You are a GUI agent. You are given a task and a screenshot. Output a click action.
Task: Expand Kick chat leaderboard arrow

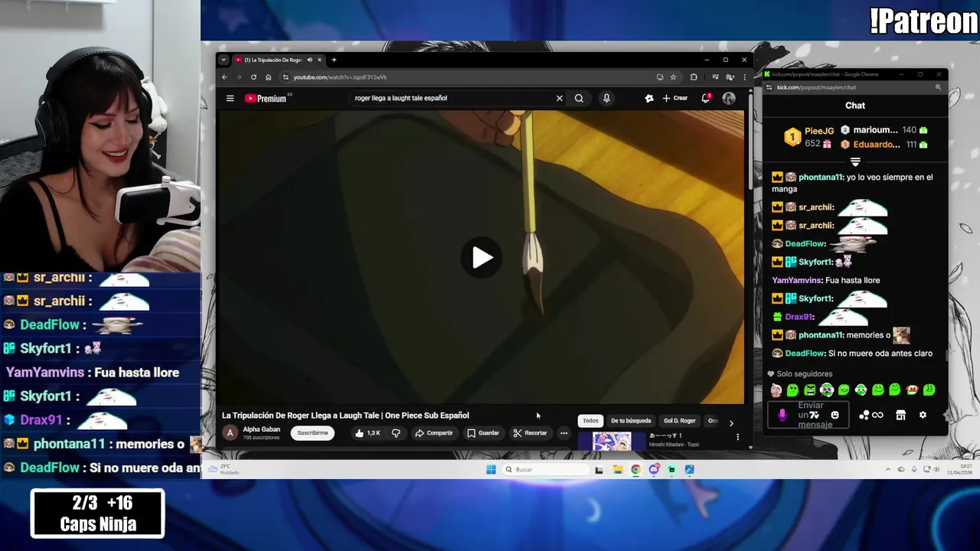pos(855,162)
